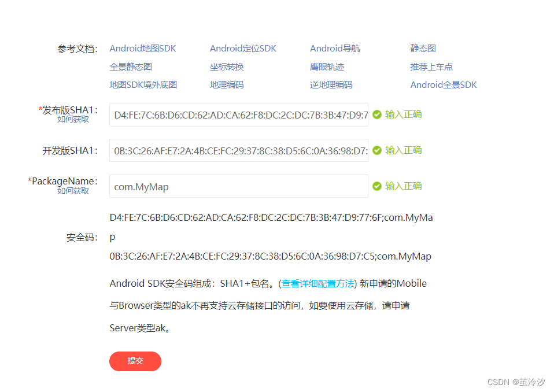Open the 坐标转换 reference link
This screenshot has height=392, width=554.
point(227,66)
